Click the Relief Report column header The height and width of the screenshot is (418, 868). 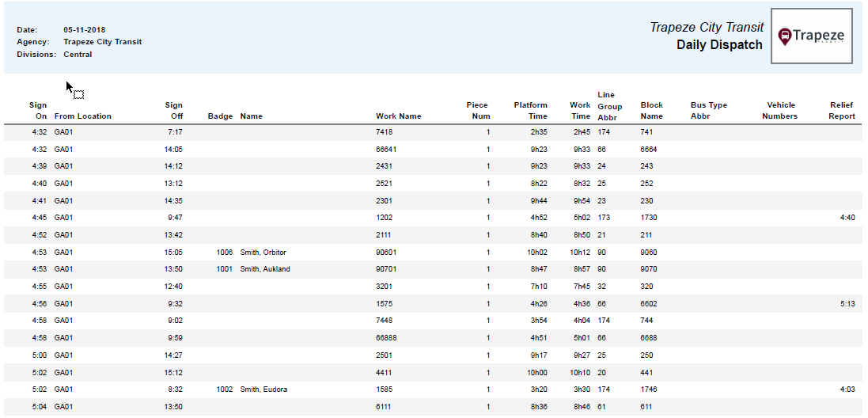coord(842,111)
